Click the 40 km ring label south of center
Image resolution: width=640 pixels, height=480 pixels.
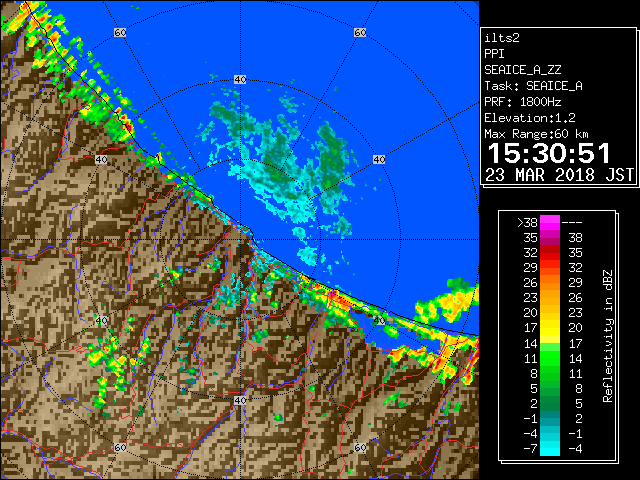tap(240, 400)
